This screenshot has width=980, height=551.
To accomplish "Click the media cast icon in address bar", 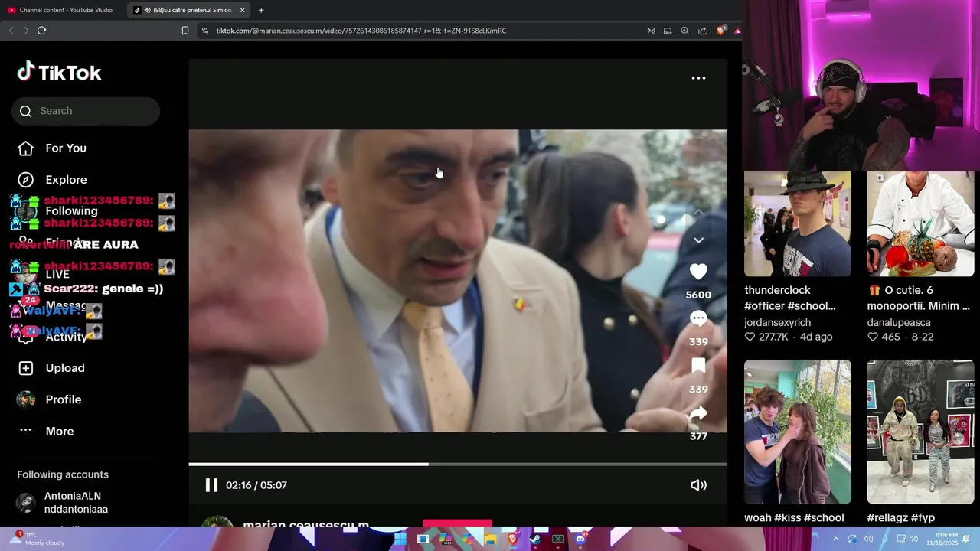I will point(651,31).
